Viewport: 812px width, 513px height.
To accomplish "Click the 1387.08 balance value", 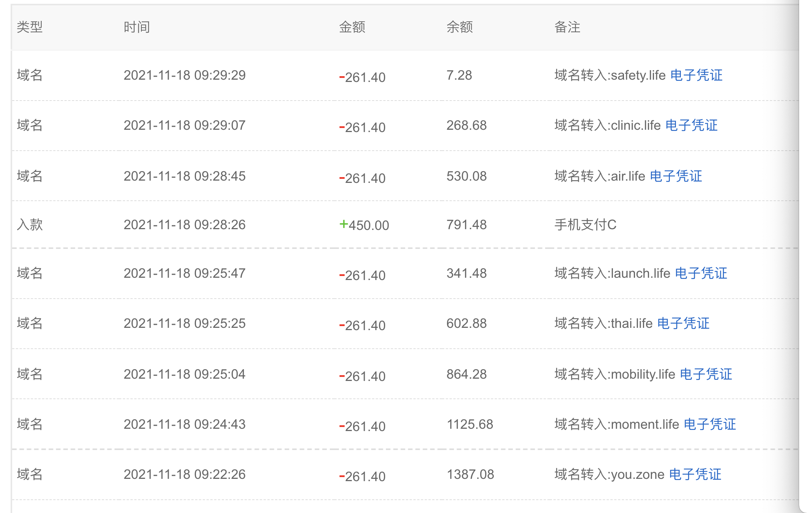I will tap(470, 474).
